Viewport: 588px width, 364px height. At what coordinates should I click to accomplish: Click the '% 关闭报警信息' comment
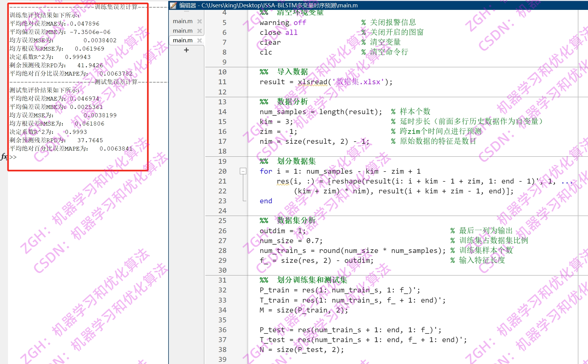[x=389, y=23]
